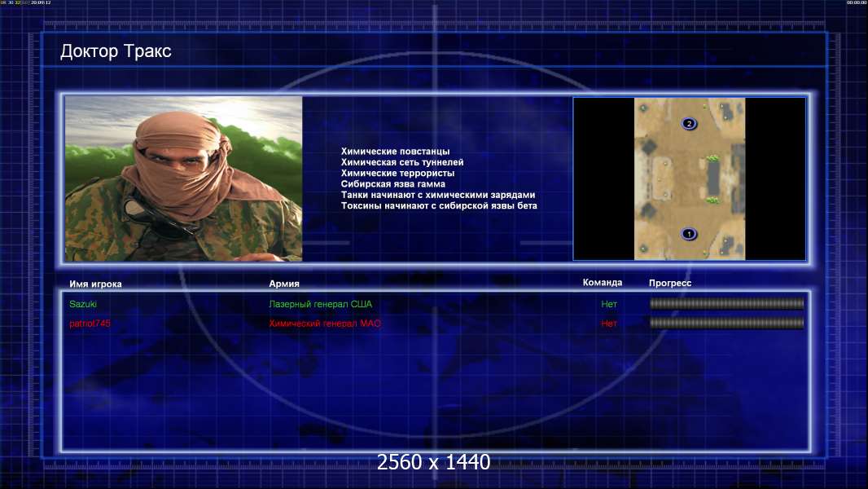This screenshot has height=489, width=868.
Task: Click the Команда column header
Action: [603, 283]
